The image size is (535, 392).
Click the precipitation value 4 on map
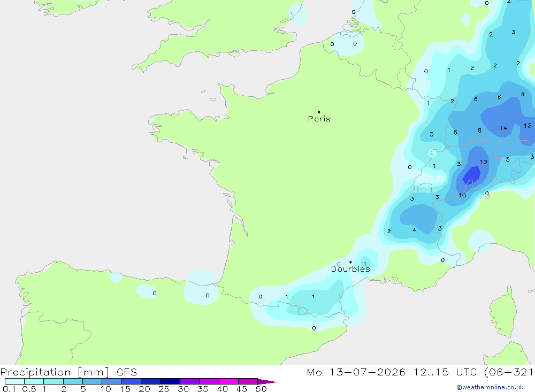pos(415,230)
